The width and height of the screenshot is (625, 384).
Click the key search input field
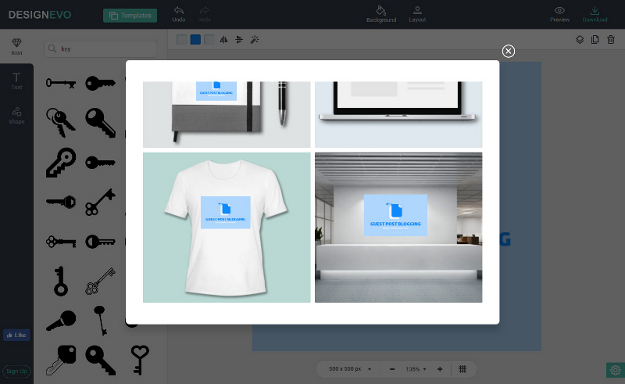click(100, 49)
